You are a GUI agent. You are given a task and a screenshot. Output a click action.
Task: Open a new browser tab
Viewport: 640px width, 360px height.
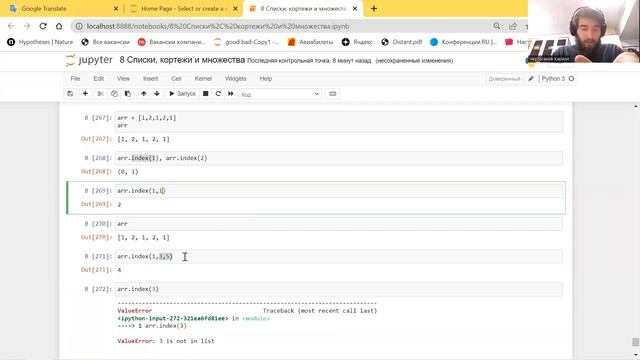tap(374, 9)
